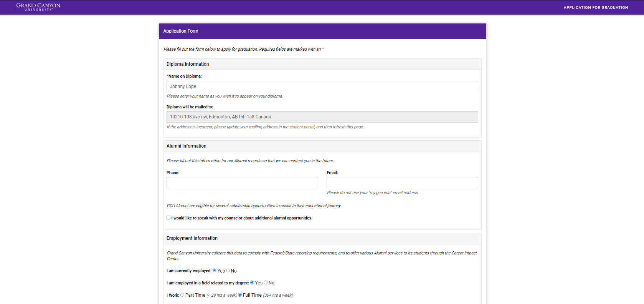Click the 'Phone:' label
The image size is (644, 304).
[x=173, y=173]
